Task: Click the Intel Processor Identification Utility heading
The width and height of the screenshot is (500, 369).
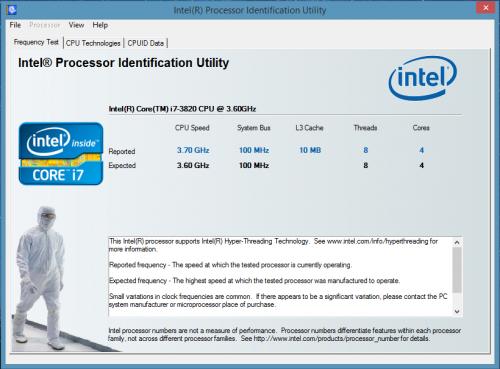Action: click(x=123, y=63)
